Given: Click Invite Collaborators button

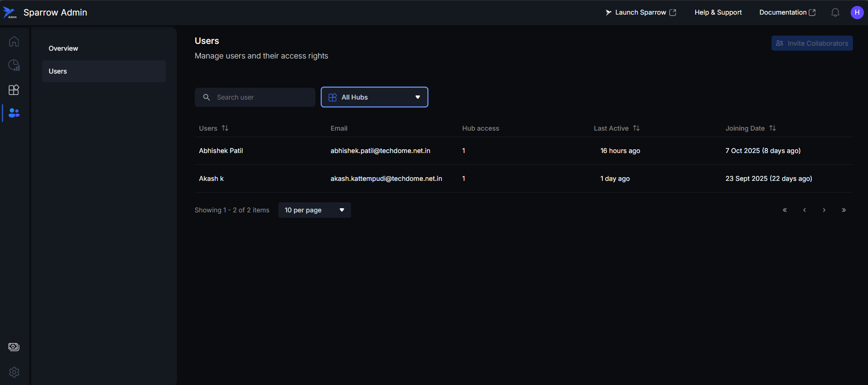Looking at the screenshot, I should (812, 43).
